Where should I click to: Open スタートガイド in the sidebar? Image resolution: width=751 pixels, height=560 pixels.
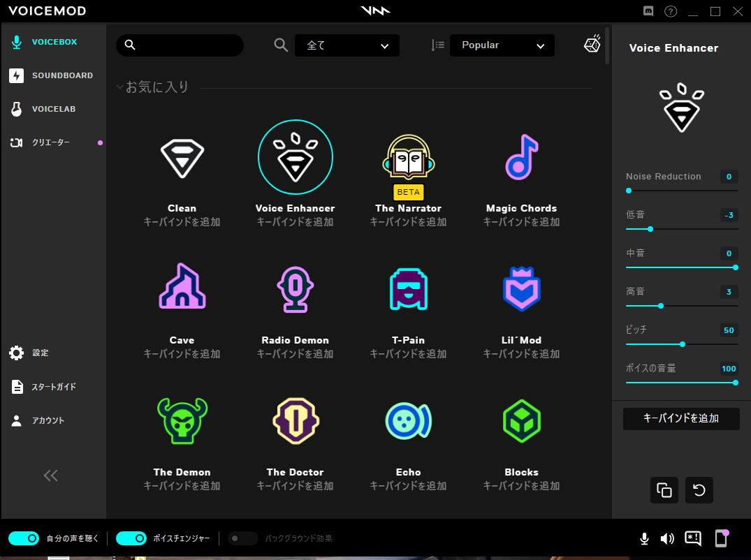coord(53,387)
